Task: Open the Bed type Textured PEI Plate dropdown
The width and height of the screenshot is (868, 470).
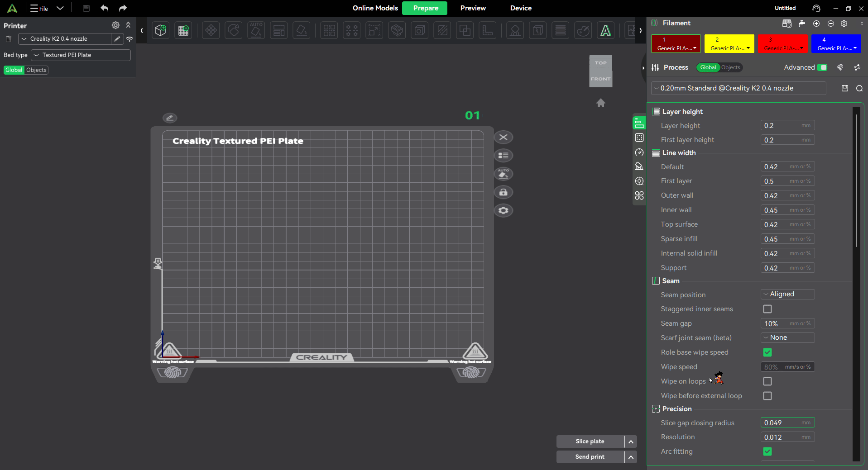Action: click(81, 55)
